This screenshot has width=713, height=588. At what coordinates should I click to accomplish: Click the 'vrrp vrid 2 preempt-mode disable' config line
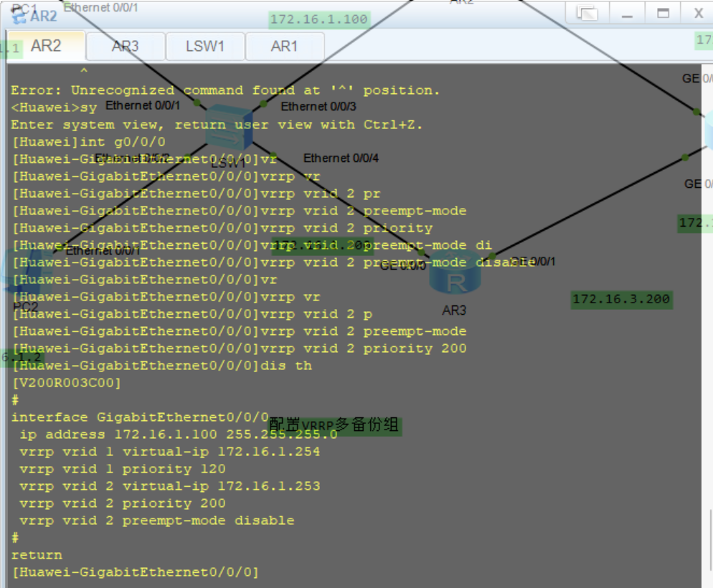click(x=157, y=521)
